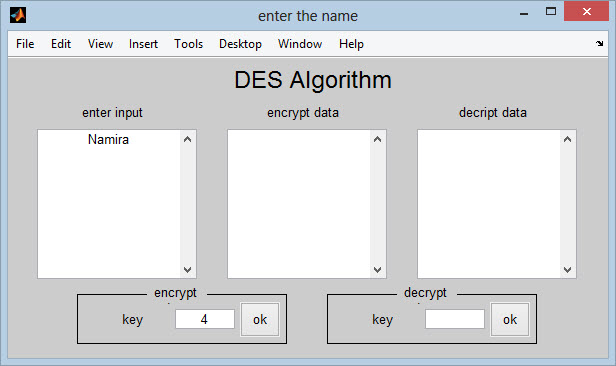Click the 'Namira' text in enter input box
Image resolution: width=616 pixels, height=366 pixels.
click(x=108, y=139)
